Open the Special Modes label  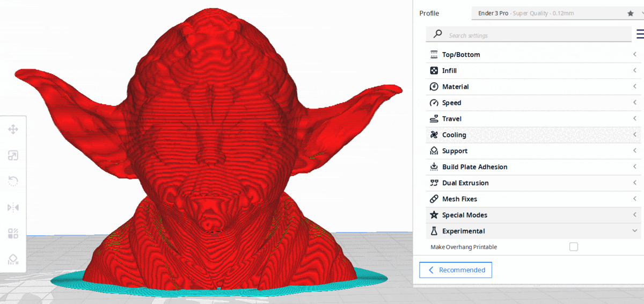(465, 215)
